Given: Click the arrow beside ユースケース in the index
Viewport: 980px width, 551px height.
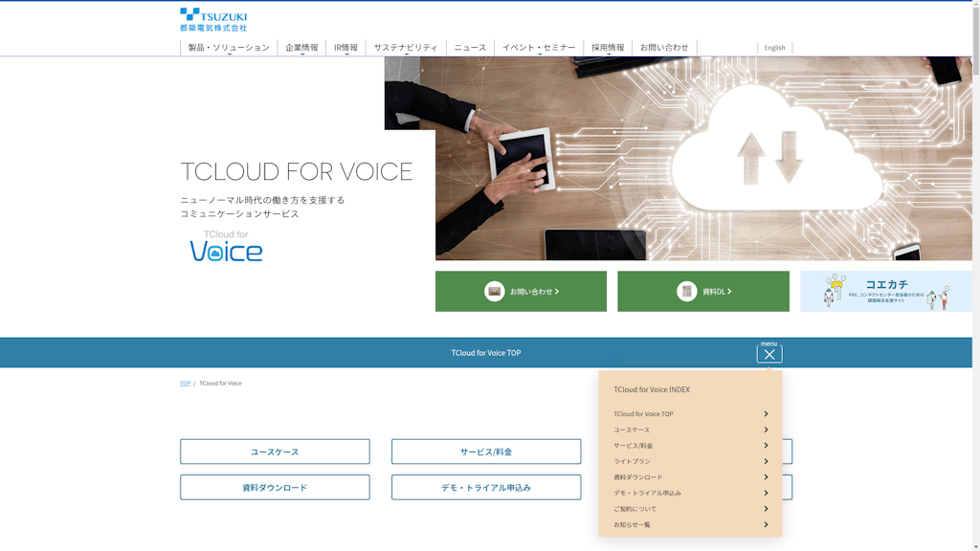Looking at the screenshot, I should 766,430.
